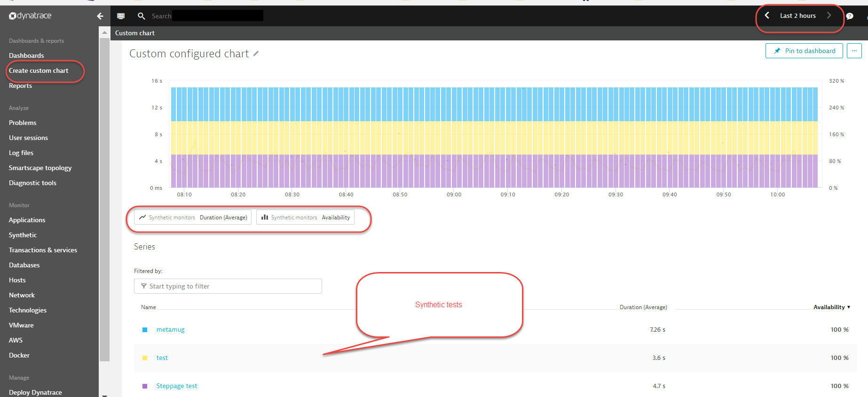Viewport: 868px width, 397px height.
Task: Click Pin to dashboard button
Action: pos(804,51)
